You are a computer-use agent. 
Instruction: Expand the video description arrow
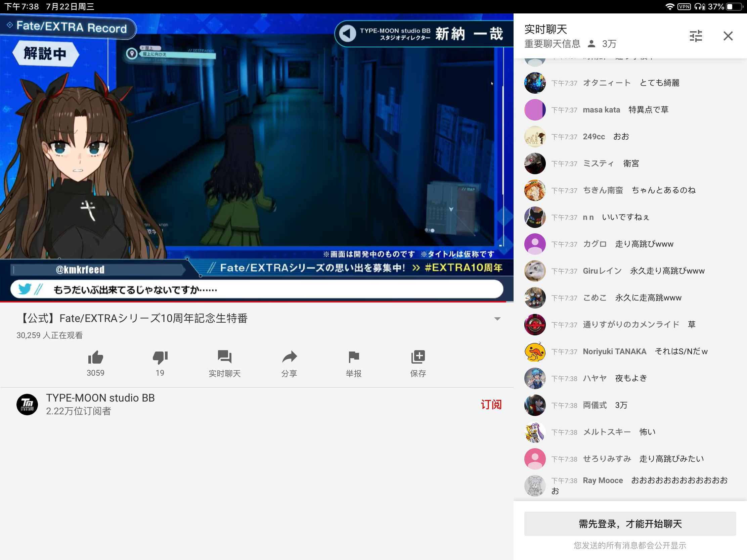497,319
